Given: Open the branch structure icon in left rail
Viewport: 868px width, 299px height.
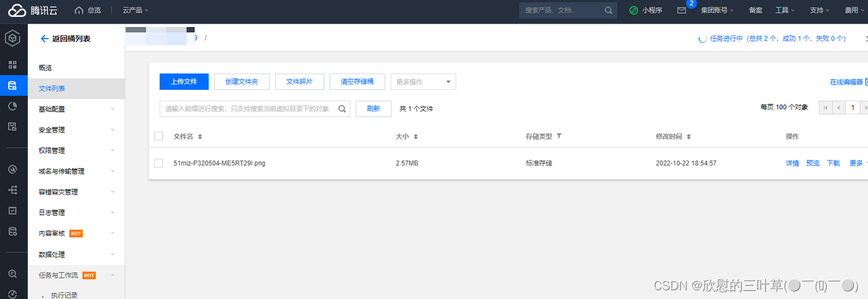Looking at the screenshot, I should (12, 190).
